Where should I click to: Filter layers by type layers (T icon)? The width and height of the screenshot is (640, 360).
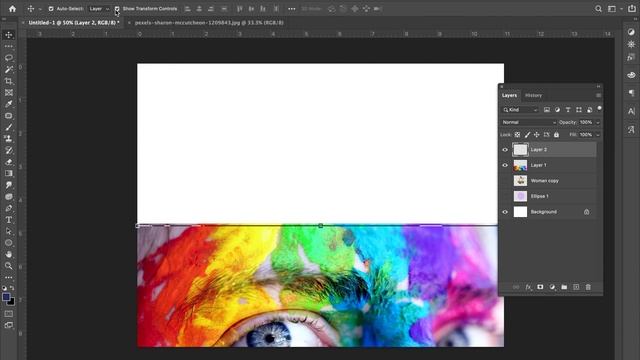pyautogui.click(x=568, y=110)
